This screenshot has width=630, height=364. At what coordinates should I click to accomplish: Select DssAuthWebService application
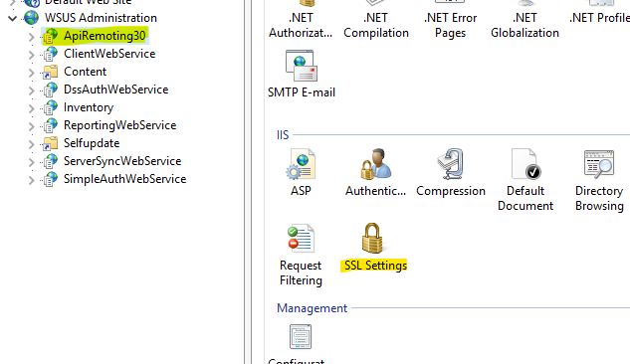(115, 90)
